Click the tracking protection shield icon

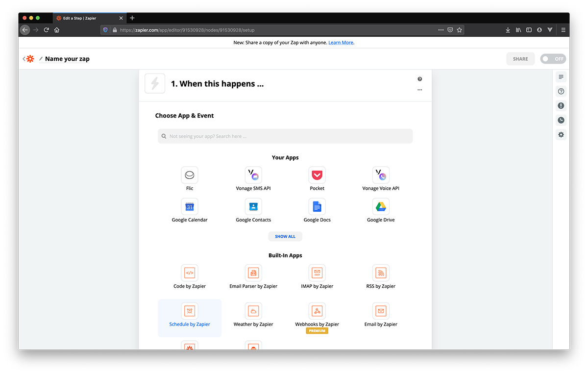[105, 30]
